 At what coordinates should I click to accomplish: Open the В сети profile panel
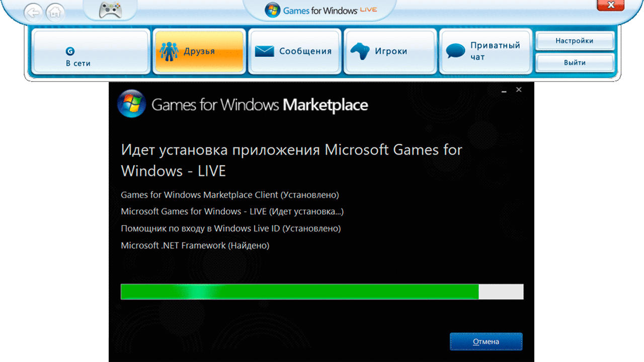[91, 51]
